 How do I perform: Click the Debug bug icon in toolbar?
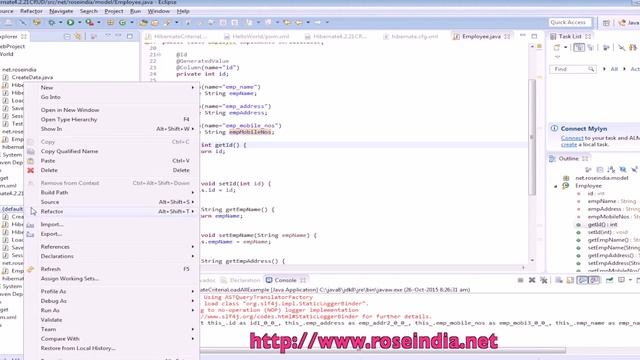(x=52, y=22)
